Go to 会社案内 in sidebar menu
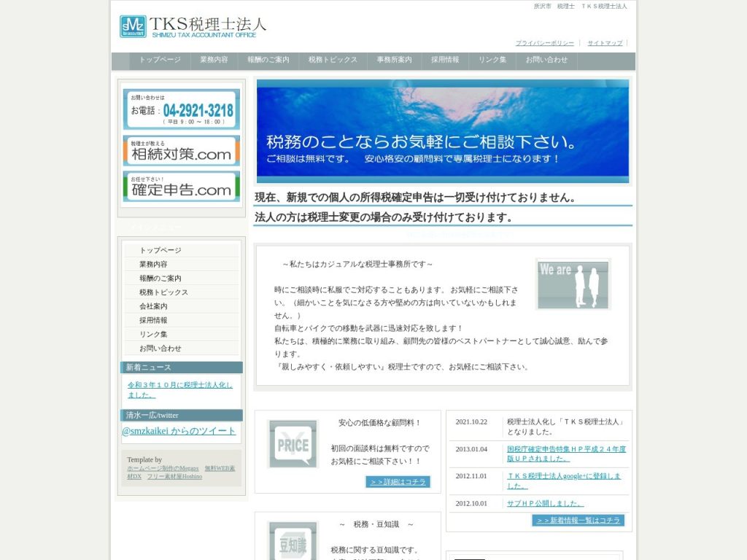 (182, 306)
